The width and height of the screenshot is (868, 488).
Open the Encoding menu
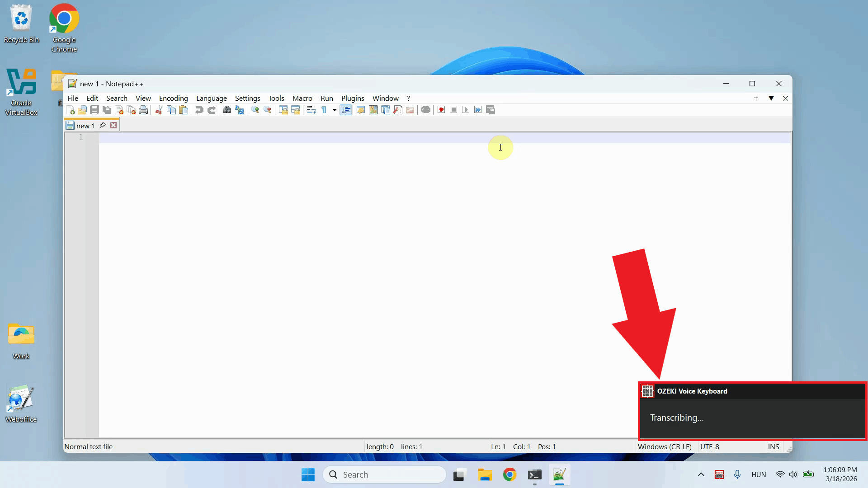(173, 98)
